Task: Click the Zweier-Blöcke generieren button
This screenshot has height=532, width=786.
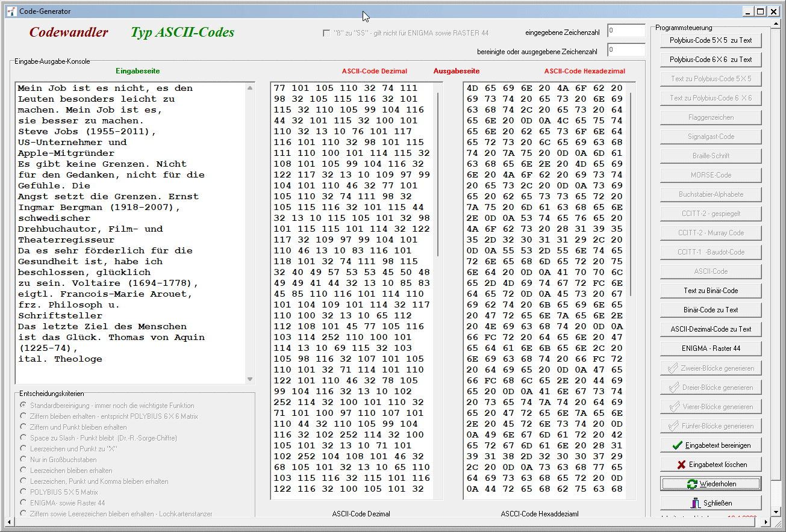Action: click(711, 368)
